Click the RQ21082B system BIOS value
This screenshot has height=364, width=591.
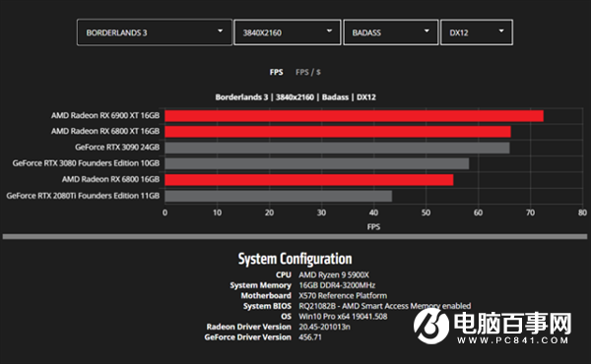384,306
